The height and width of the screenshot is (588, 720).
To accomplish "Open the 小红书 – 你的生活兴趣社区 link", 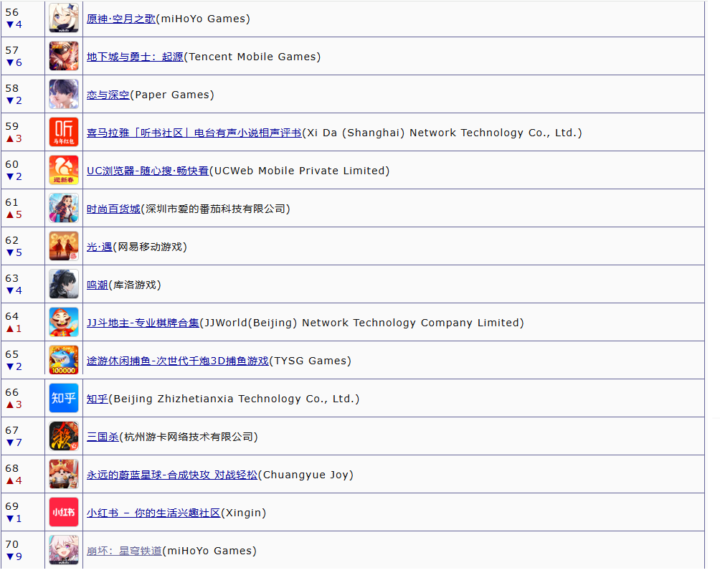I will coord(154,513).
